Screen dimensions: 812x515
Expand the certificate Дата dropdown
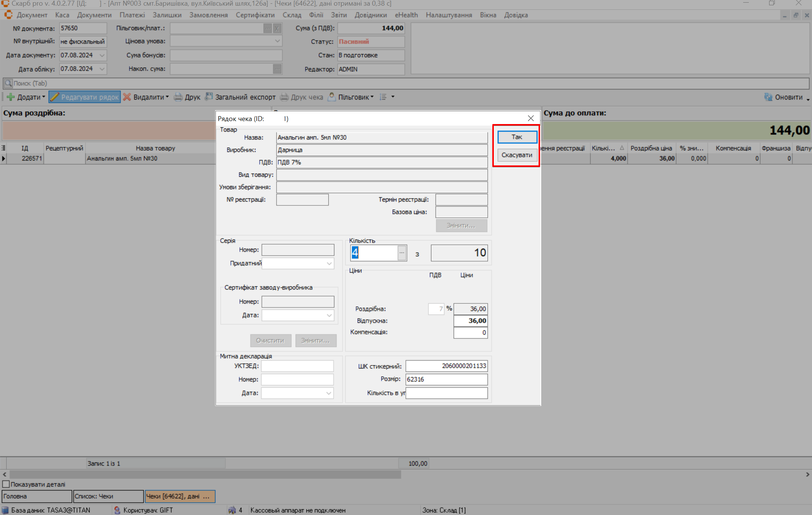point(329,315)
